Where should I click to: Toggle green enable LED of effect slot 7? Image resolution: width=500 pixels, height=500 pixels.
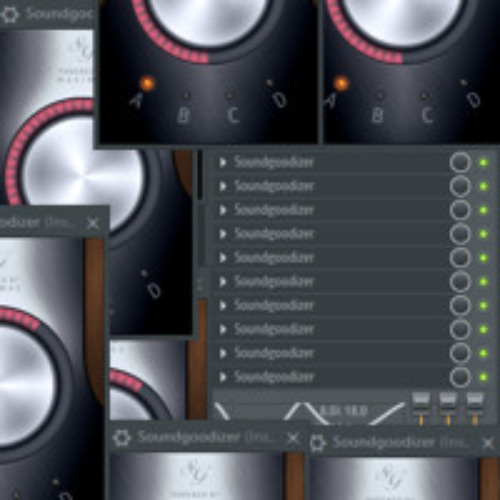(x=483, y=306)
